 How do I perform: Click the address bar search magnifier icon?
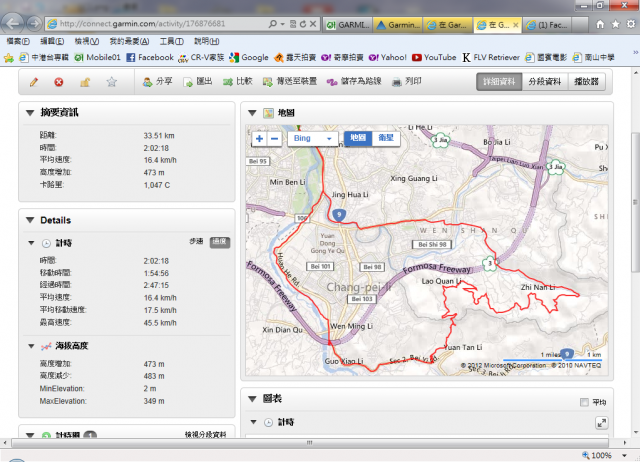[x=273, y=24]
